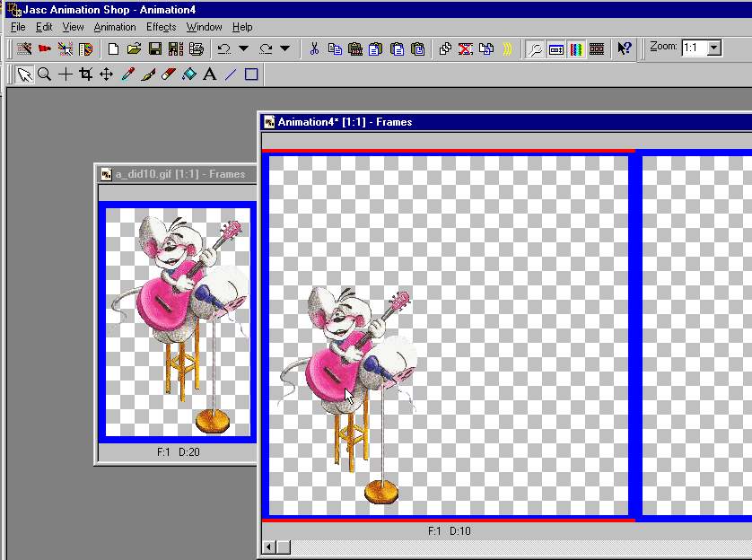Paste as new animation filmstrip icon
This screenshot has height=560, width=752.
point(355,48)
